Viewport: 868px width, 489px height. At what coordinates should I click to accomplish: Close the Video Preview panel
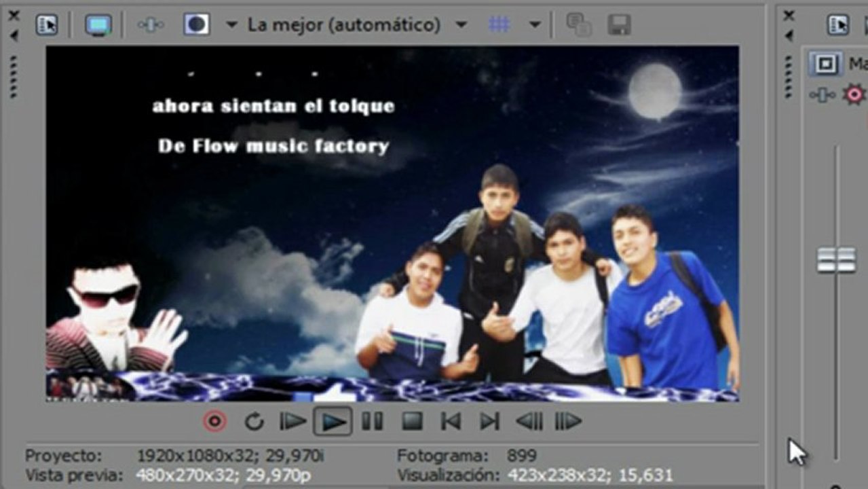point(14,14)
